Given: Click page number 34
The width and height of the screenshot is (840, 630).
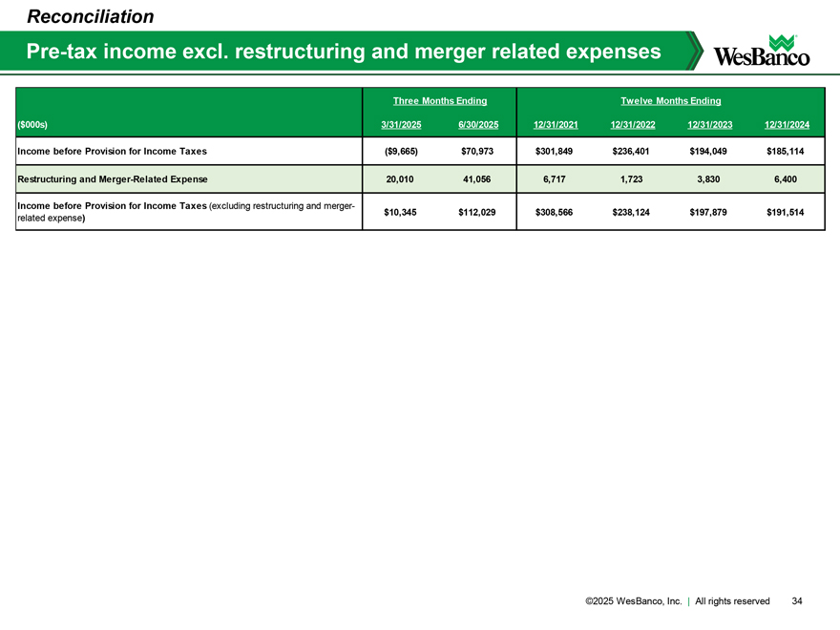Looking at the screenshot, I should tap(797, 601).
